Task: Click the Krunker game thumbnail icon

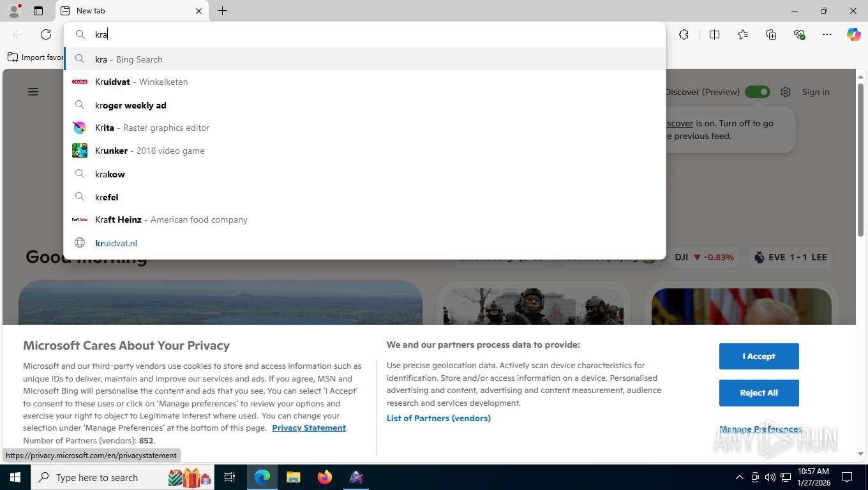Action: [80, 151]
